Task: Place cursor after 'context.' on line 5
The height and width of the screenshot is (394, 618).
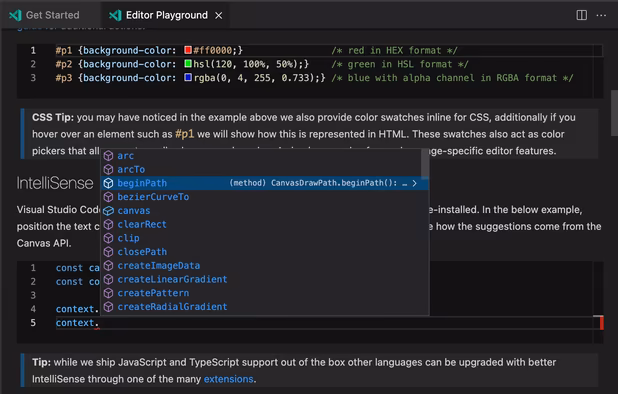Action: pyautogui.click(x=99, y=323)
